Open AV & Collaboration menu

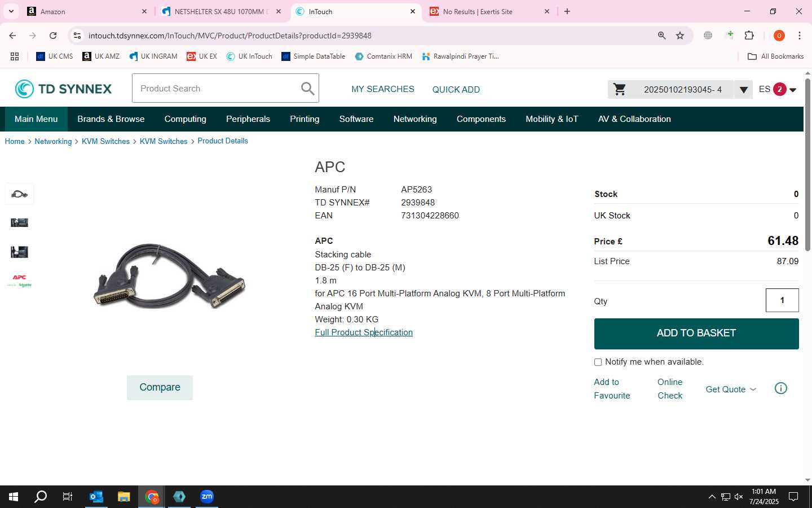pyautogui.click(x=634, y=119)
